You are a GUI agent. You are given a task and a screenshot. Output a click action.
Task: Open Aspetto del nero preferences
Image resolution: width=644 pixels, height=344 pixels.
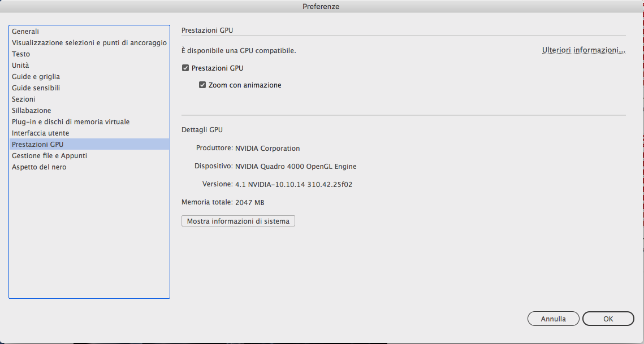(x=39, y=167)
